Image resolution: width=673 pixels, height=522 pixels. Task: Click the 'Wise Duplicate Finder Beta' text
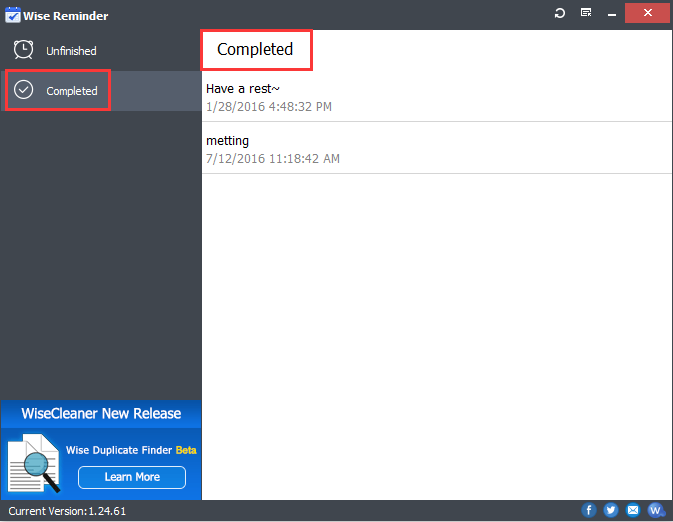click(x=131, y=450)
